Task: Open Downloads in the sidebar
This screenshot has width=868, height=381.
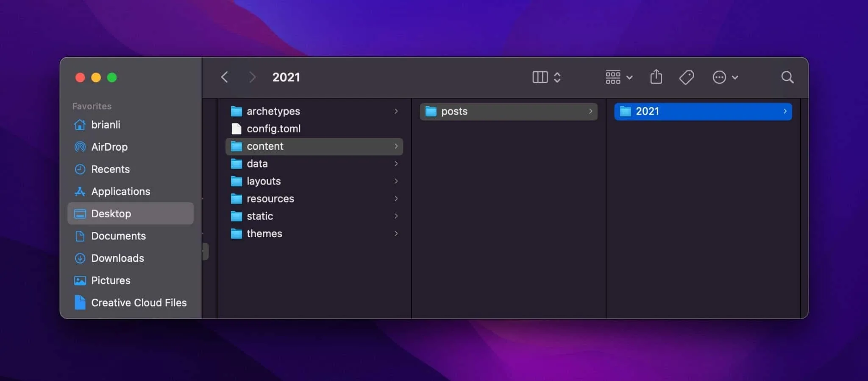Action: (x=131, y=258)
